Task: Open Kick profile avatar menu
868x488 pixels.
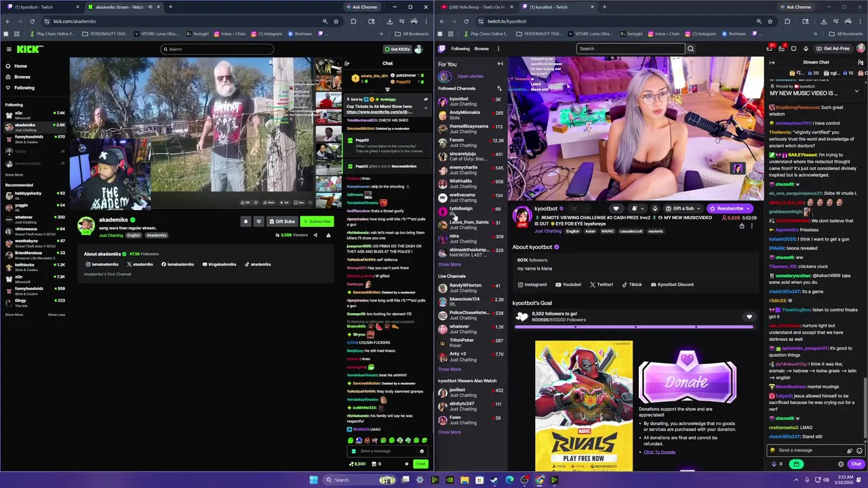Action: pyautogui.click(x=418, y=49)
